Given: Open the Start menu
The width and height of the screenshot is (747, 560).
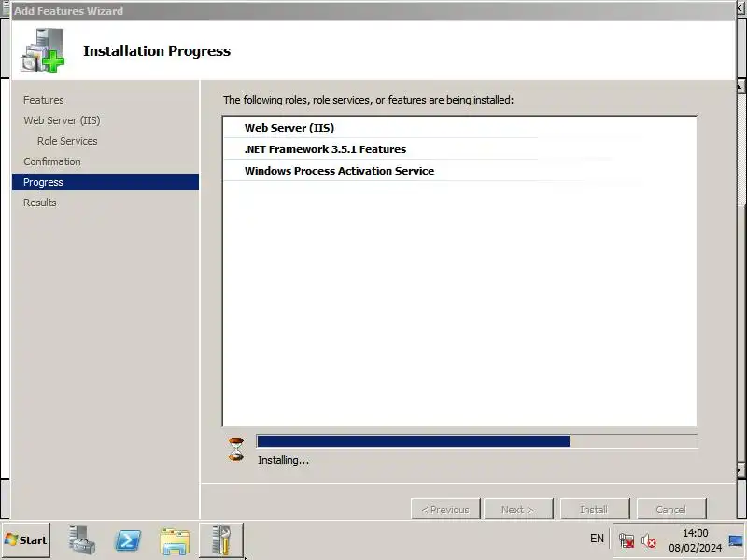Looking at the screenshot, I should [26, 540].
